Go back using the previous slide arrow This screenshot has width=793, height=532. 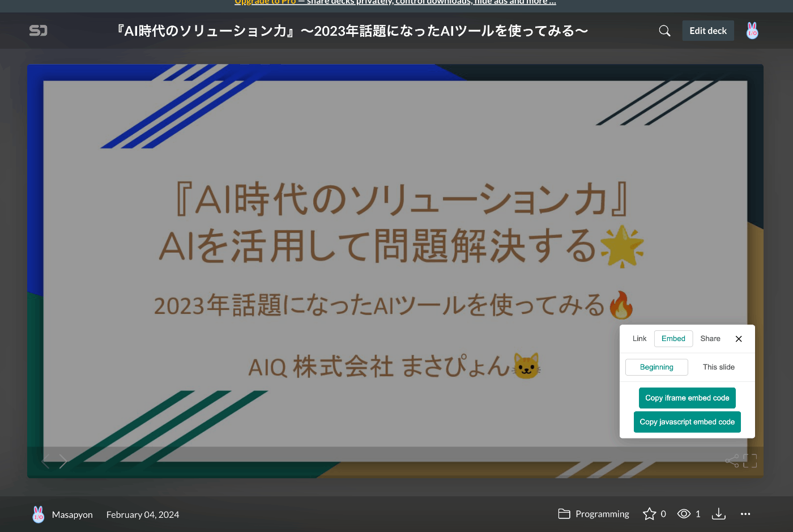pos(46,461)
